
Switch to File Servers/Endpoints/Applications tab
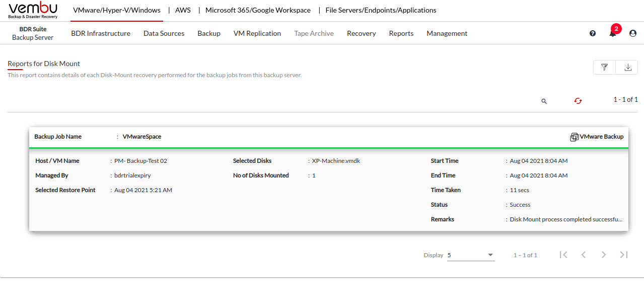pos(381,10)
